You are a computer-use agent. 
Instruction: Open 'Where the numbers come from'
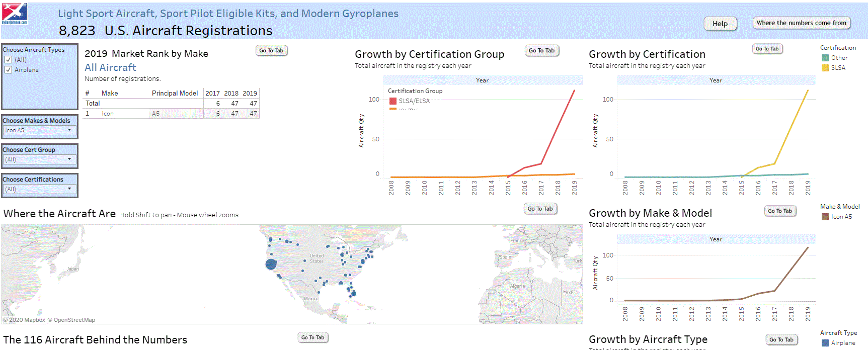801,23
